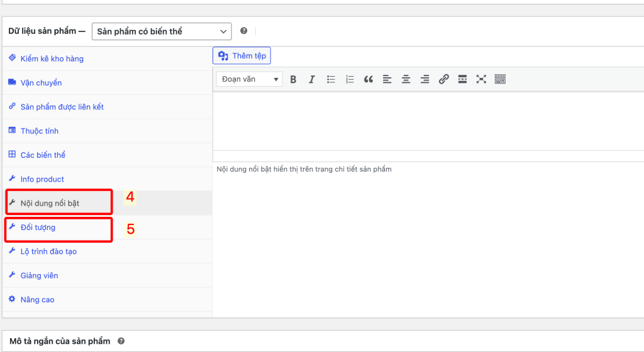The width and height of the screenshot is (644, 352).
Task: Click the help icon beside product type
Action: 244,31
